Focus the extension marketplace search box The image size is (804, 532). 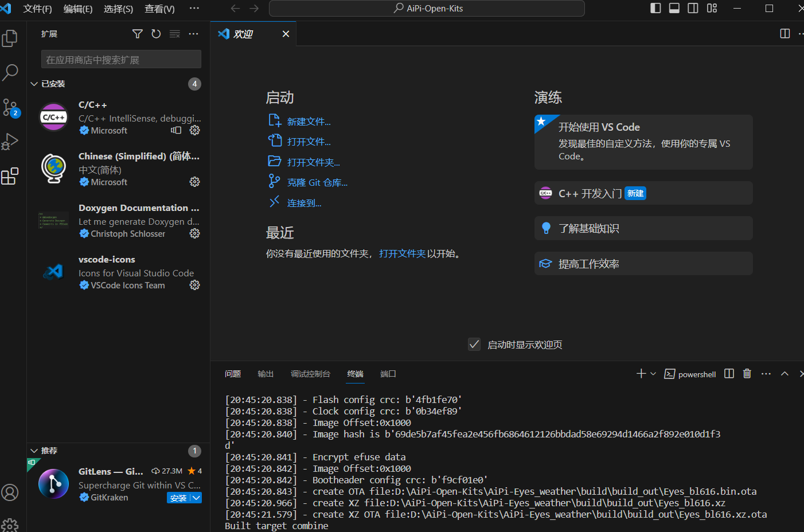click(121, 60)
